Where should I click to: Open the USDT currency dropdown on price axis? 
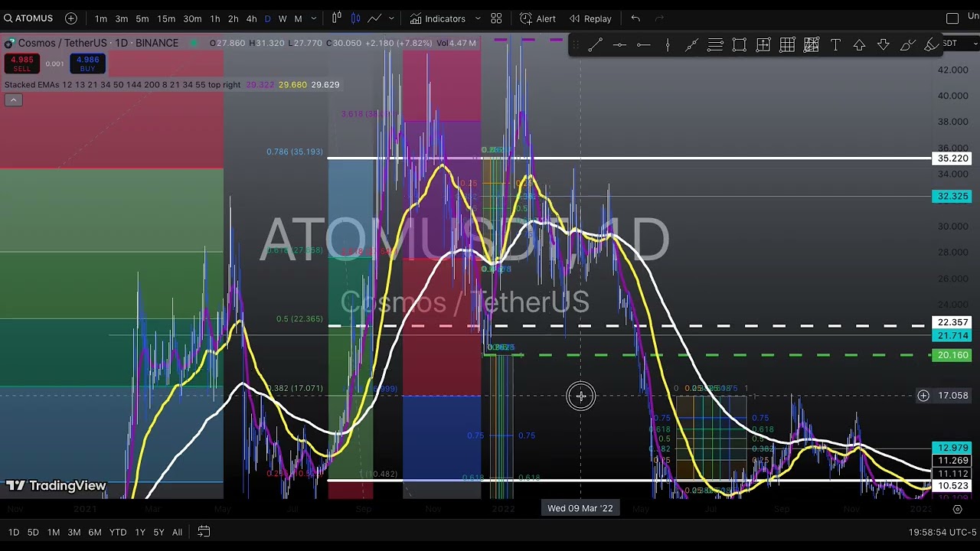pos(959,43)
